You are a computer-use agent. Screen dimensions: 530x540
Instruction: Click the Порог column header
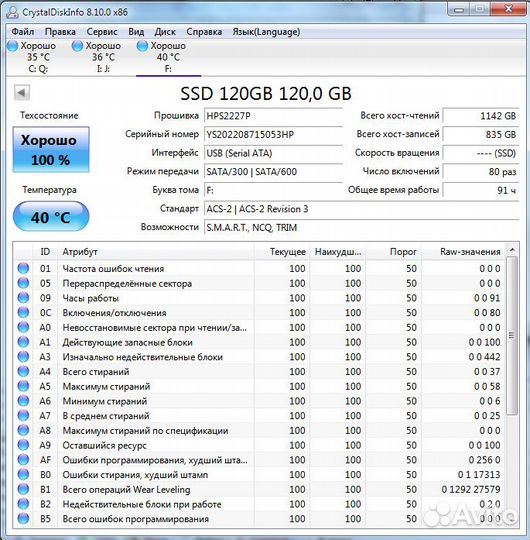[393, 252]
